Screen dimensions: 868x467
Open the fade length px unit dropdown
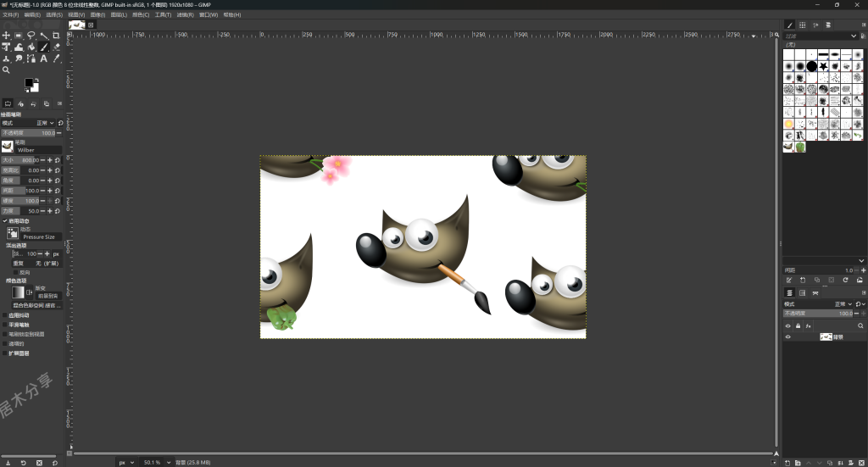[57, 254]
